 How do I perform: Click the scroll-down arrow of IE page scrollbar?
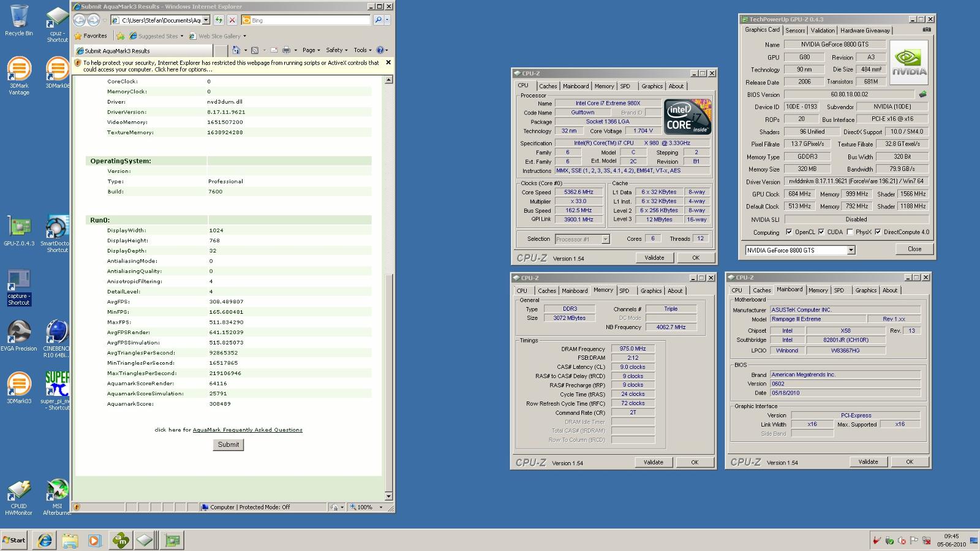388,496
